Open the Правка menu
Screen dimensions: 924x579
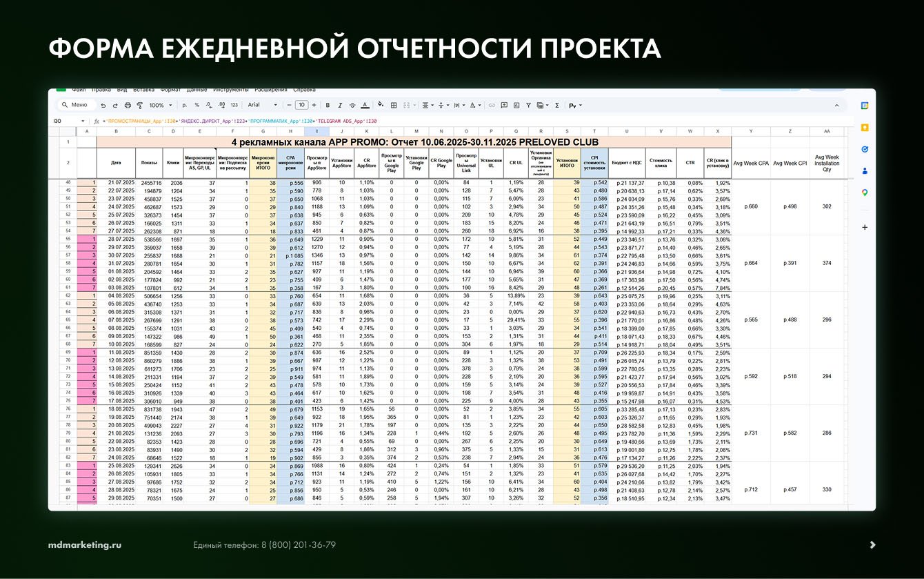[x=101, y=90]
